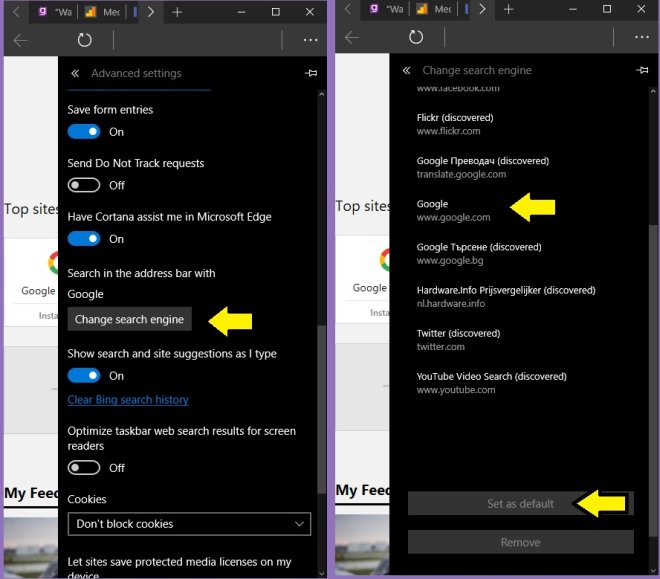Click Advanced settings scrollbar down arrow
The height and width of the screenshot is (579, 660).
(x=322, y=573)
